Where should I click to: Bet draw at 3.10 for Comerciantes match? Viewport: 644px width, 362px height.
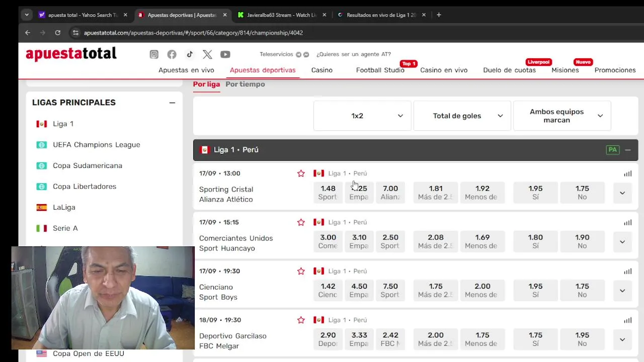click(x=359, y=241)
